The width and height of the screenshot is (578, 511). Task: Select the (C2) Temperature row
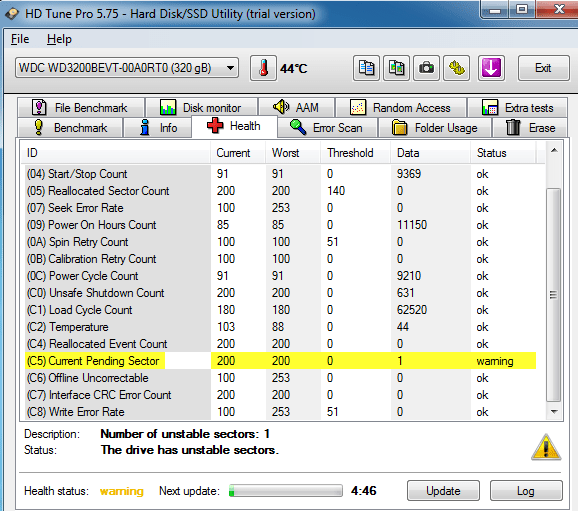point(281,327)
